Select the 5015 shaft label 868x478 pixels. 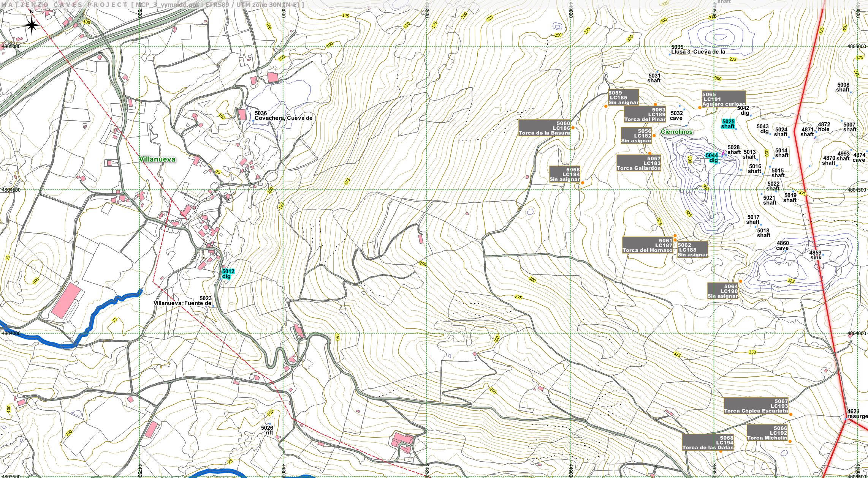pos(778,173)
